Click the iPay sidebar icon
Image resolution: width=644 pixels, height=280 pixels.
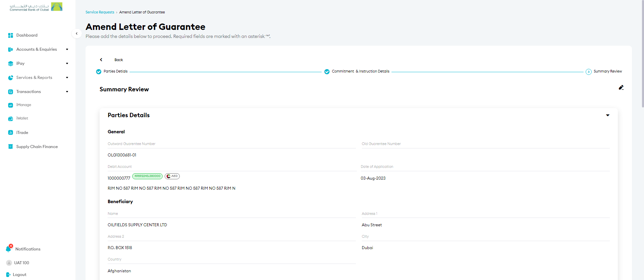[x=10, y=63]
